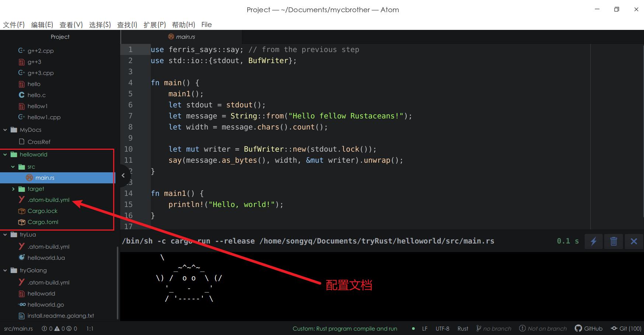644x335 pixels.
Task: Click line number 7 in the gutter
Action: (x=130, y=116)
